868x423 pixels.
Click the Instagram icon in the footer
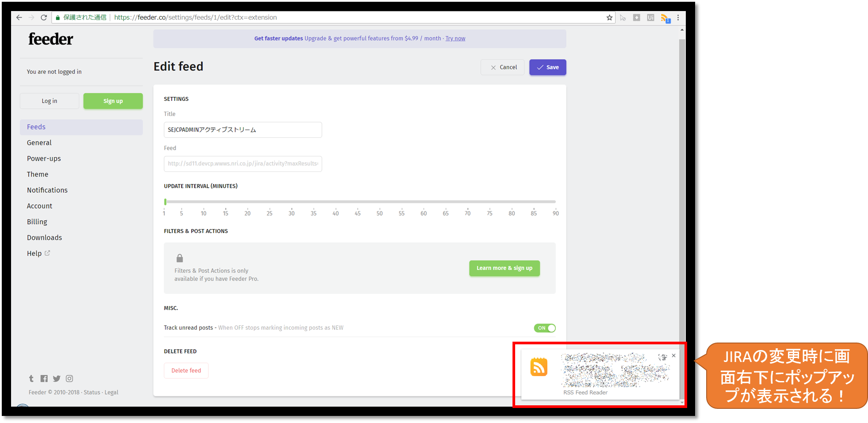[x=69, y=378]
